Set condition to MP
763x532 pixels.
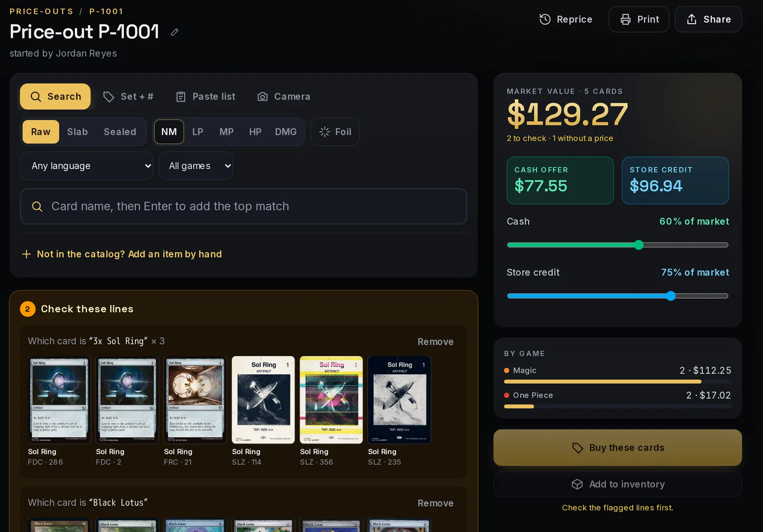tap(227, 132)
